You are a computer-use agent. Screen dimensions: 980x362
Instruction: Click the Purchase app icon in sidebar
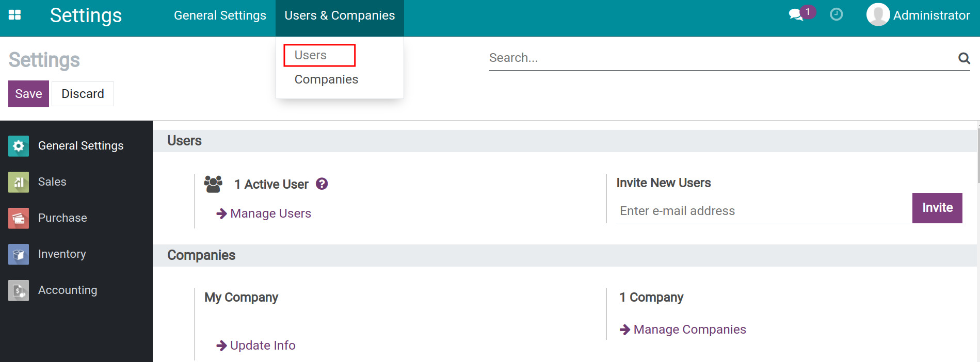(19, 218)
